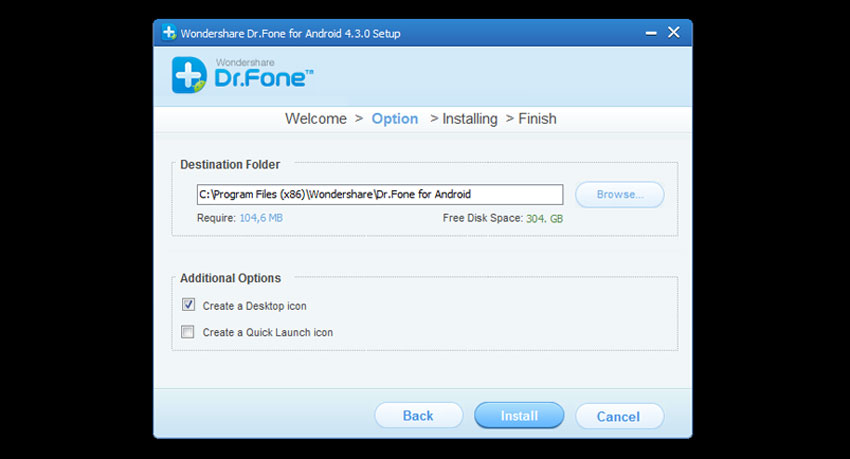Click the Additional Options heading
Viewport: 850px width, 459px height.
[230, 278]
